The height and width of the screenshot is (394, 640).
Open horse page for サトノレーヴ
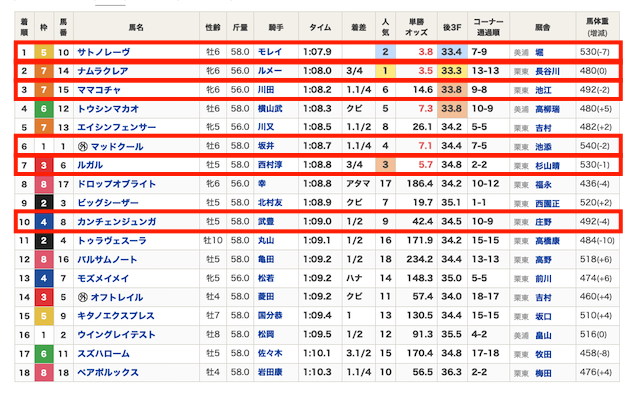[x=104, y=52]
